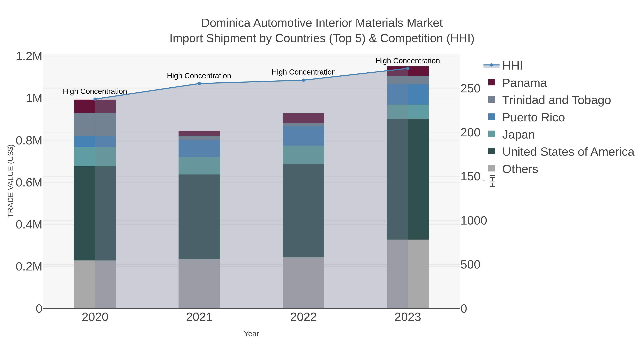
Task: Click the 2021 United States bar segment
Action: (199, 217)
